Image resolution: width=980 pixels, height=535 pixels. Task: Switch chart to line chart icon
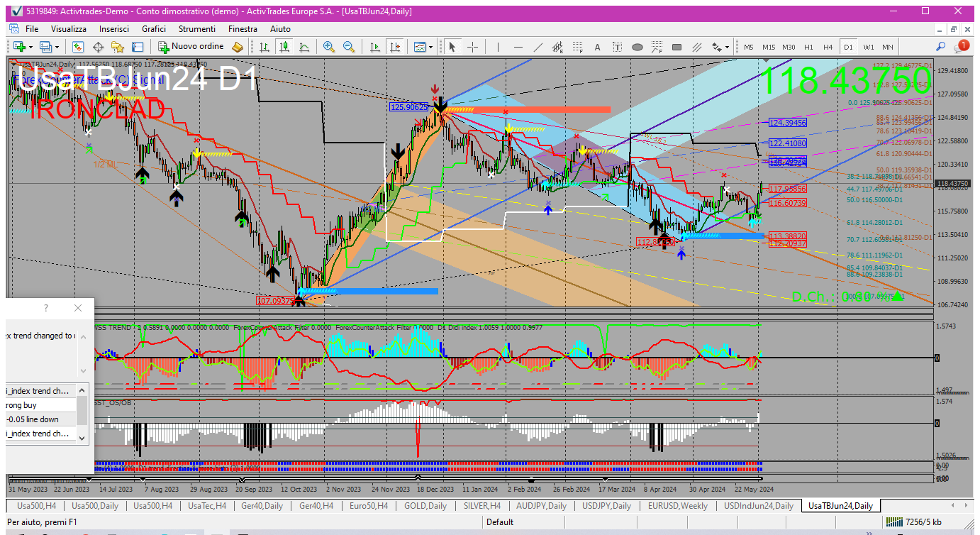[x=304, y=47]
